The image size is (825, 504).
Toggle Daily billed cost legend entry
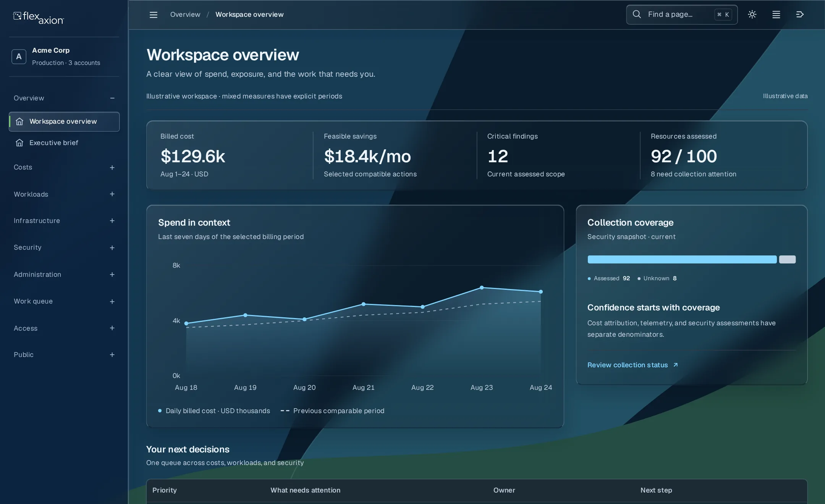(x=214, y=411)
